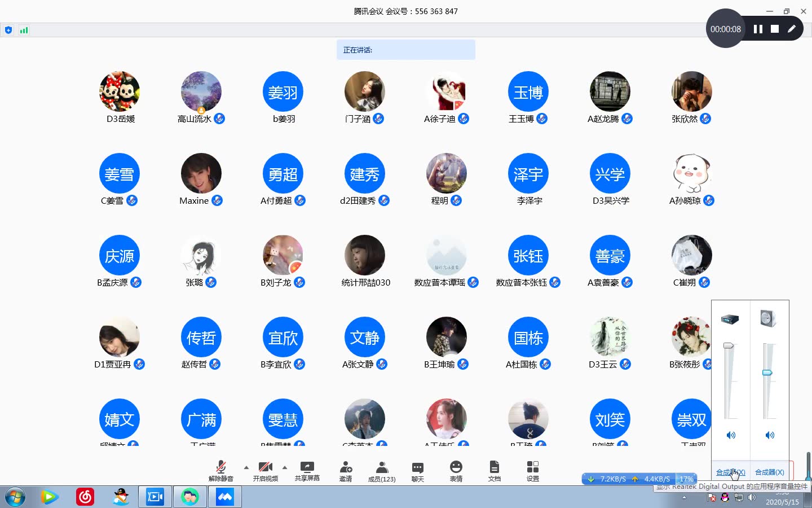Viewport: 812px width, 508px height.
Task: Click the recording timer 00:00:08
Action: coord(726,29)
